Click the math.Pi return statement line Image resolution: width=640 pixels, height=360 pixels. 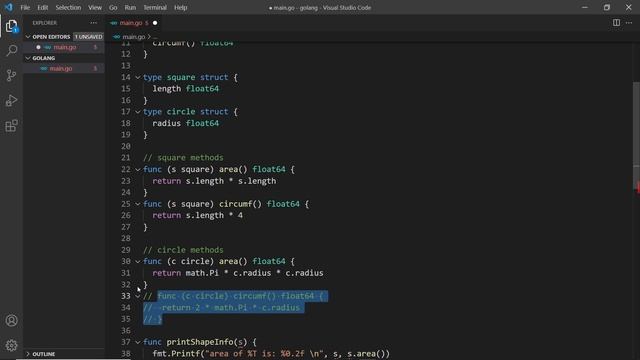238,273
